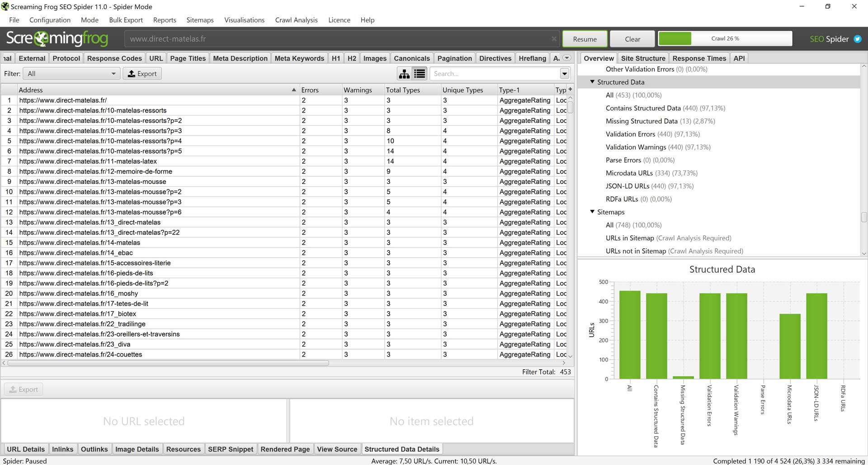
Task: Click the Twitter icon next to SEO Spider
Action: click(x=857, y=39)
